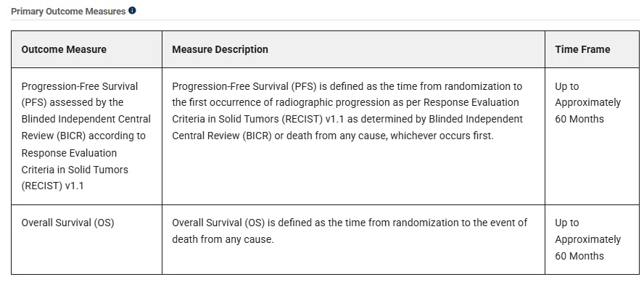Click 'Review (BICR) according to' text in first column

[83, 136]
